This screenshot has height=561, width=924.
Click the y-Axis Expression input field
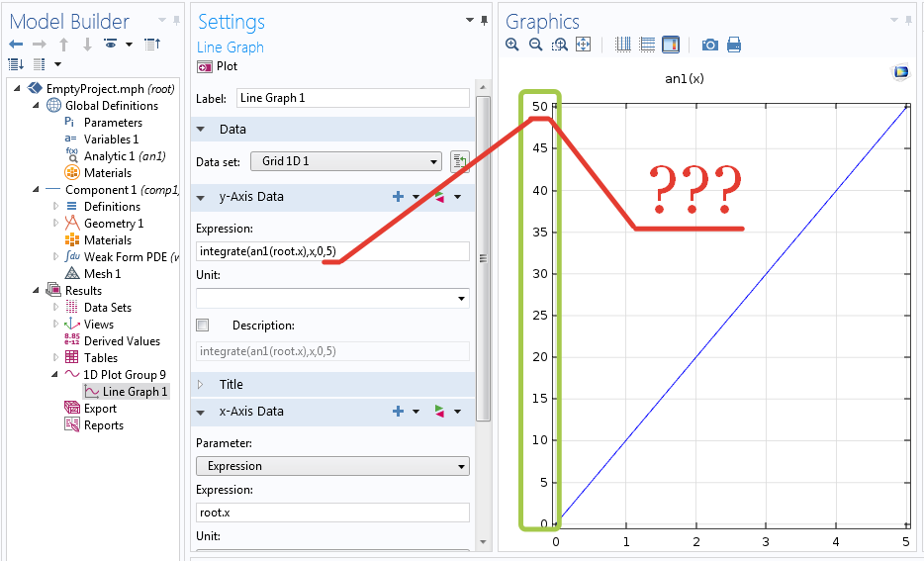(x=332, y=251)
